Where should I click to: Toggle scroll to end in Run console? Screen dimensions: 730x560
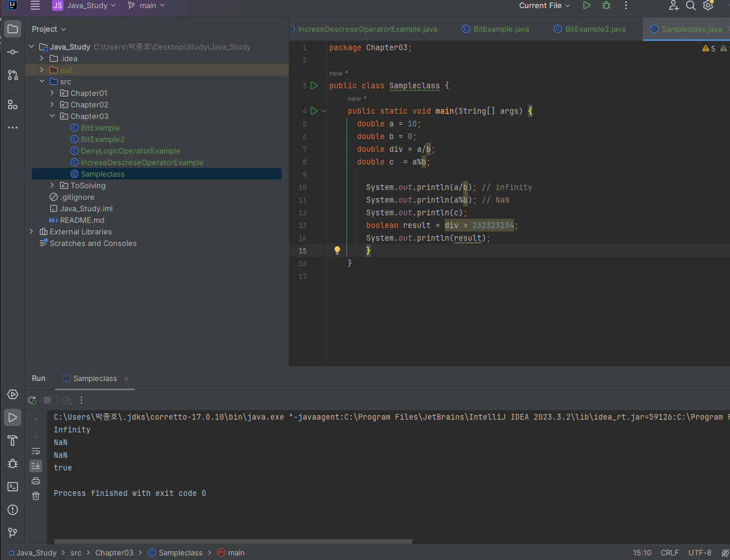[36, 465]
